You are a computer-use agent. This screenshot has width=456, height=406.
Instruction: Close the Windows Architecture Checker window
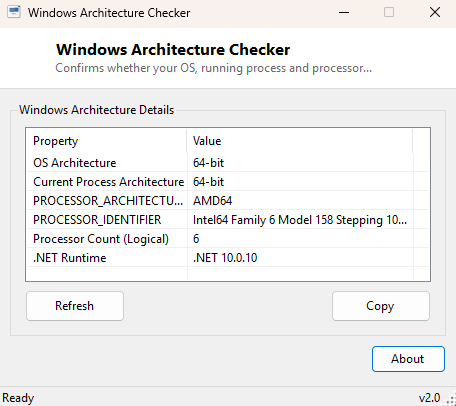[x=435, y=13]
